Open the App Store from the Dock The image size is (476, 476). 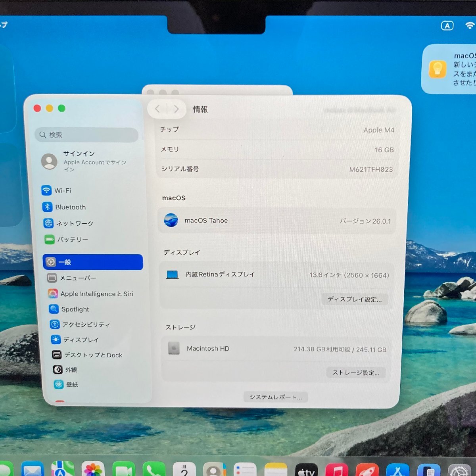pos(398,470)
